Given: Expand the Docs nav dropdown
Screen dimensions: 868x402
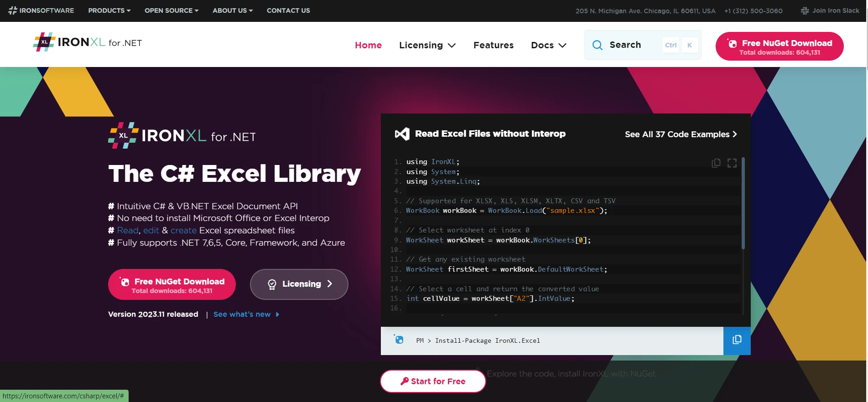Looking at the screenshot, I should [x=549, y=45].
